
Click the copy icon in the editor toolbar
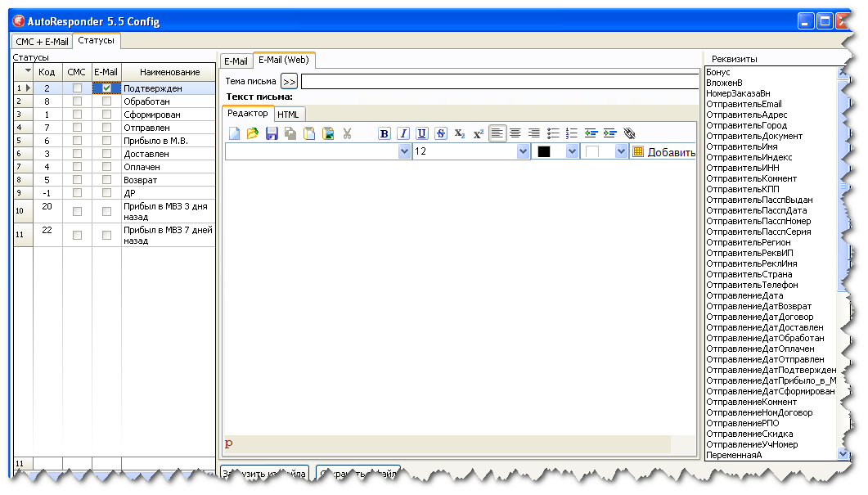(290, 133)
